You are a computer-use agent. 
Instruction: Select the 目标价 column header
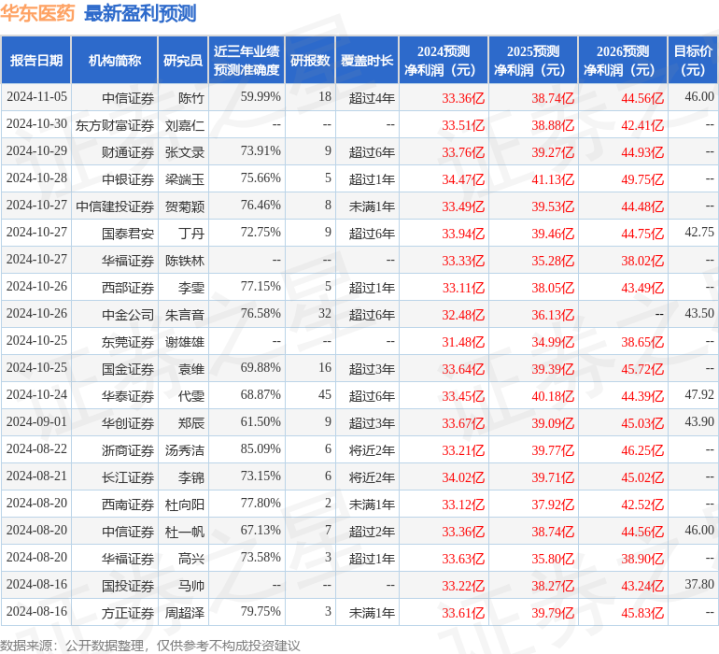tap(693, 60)
